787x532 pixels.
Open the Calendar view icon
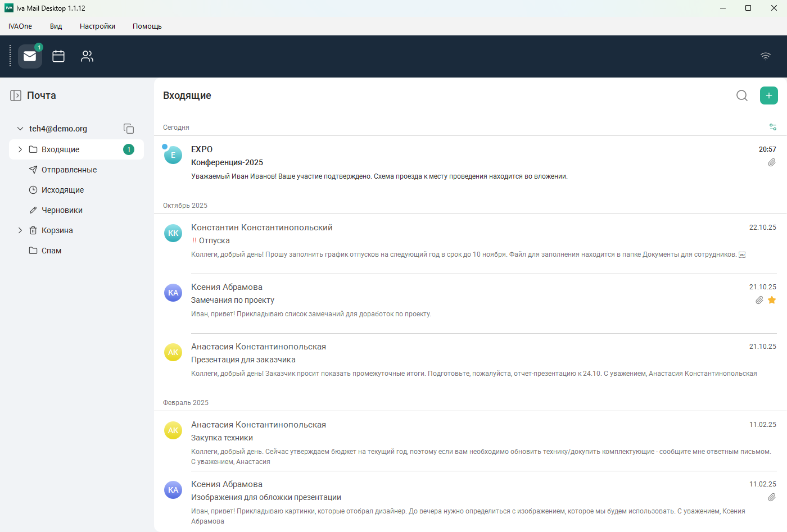point(58,56)
